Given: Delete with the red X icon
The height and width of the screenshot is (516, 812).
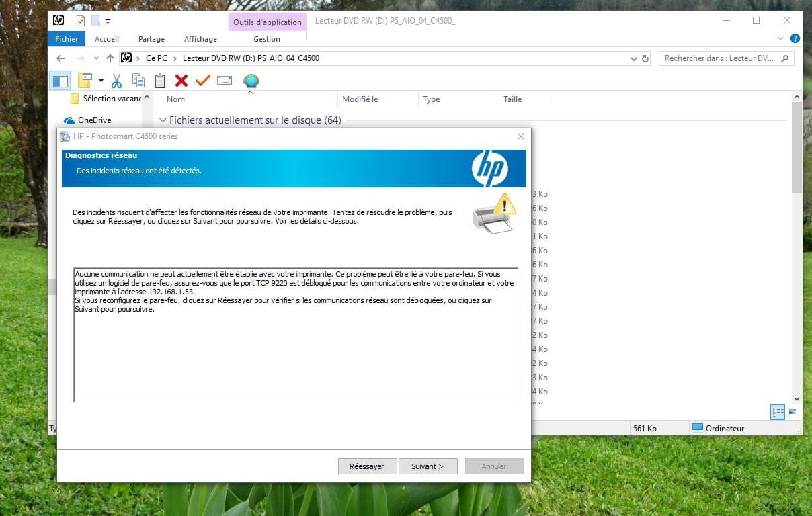Looking at the screenshot, I should [x=181, y=81].
